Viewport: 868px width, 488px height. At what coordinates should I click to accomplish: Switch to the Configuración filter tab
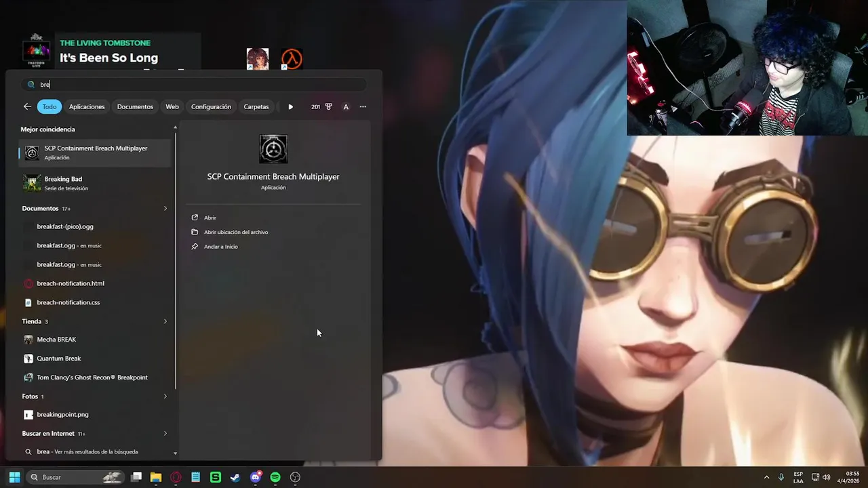coord(211,106)
